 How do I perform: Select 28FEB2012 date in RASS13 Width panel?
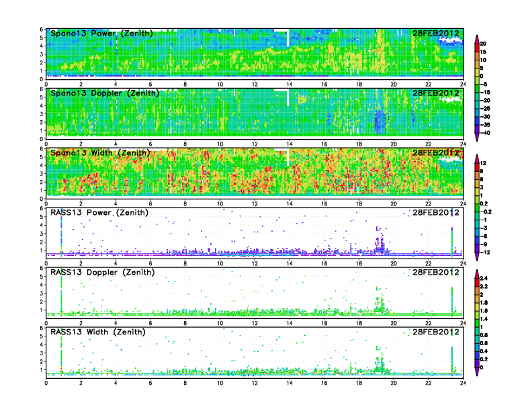[x=436, y=332]
